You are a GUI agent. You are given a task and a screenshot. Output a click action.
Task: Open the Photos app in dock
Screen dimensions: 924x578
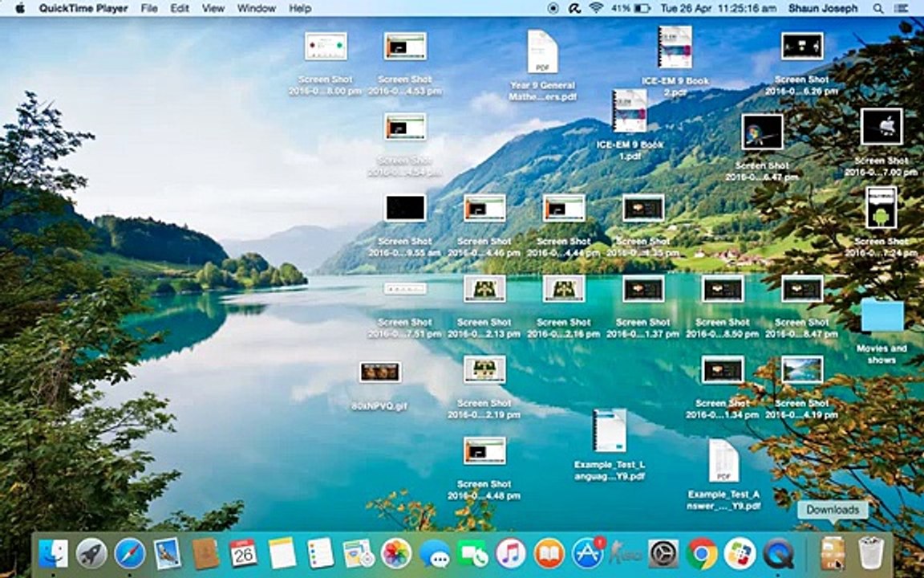coord(396,553)
